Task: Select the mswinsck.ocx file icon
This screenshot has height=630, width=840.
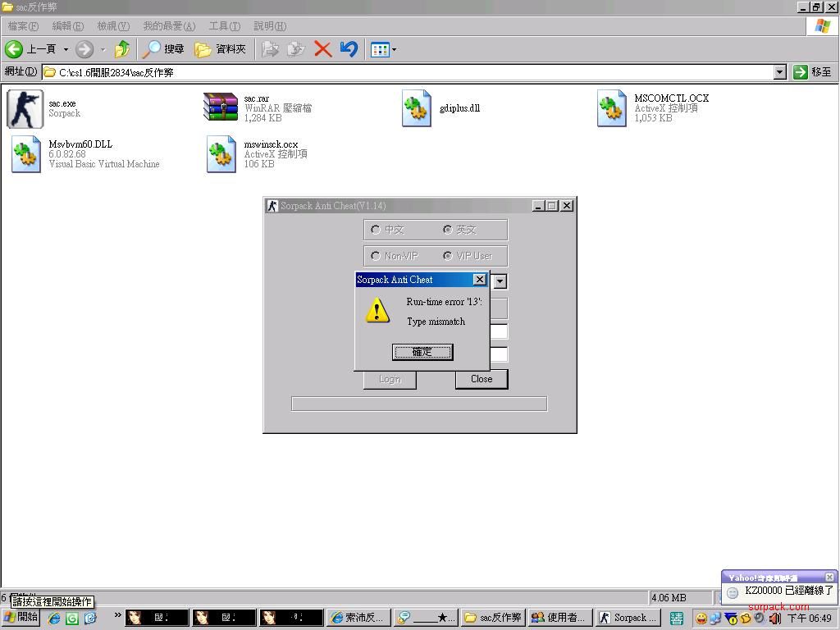Action: click(x=221, y=154)
